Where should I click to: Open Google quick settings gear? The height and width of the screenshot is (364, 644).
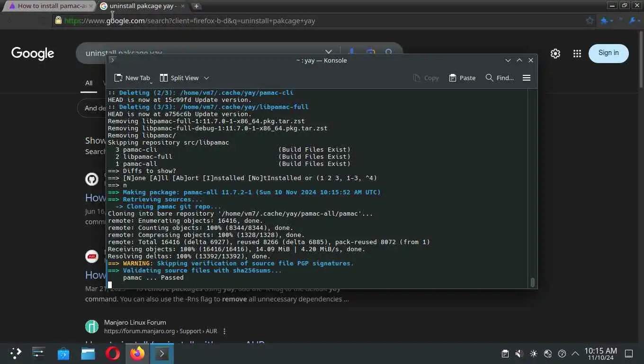(555, 54)
